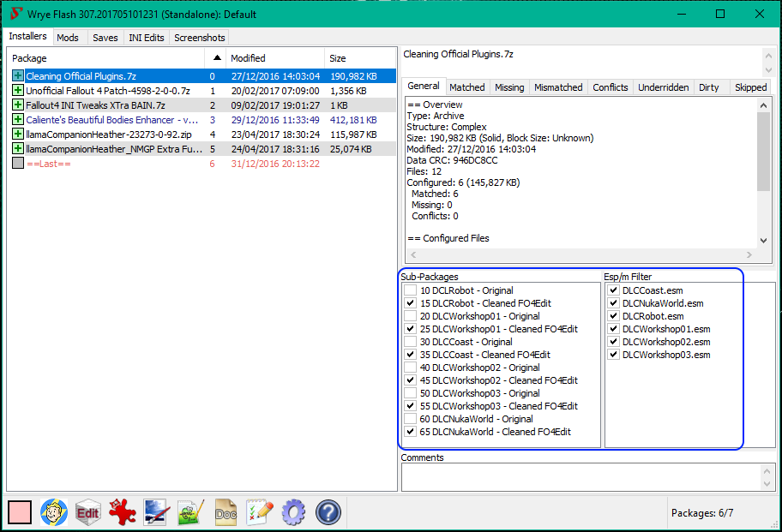Viewport: 782px width, 532px height.
Task: Uncheck DLCNukaWorld.esm in Esp/m Filter
Action: pos(613,303)
